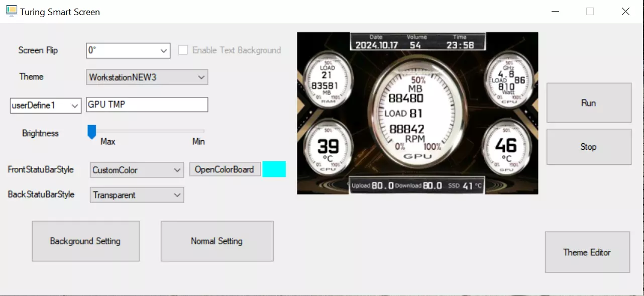The image size is (644, 296).
Task: Click the "Turing Smart Screen" window title
Action: point(60,12)
